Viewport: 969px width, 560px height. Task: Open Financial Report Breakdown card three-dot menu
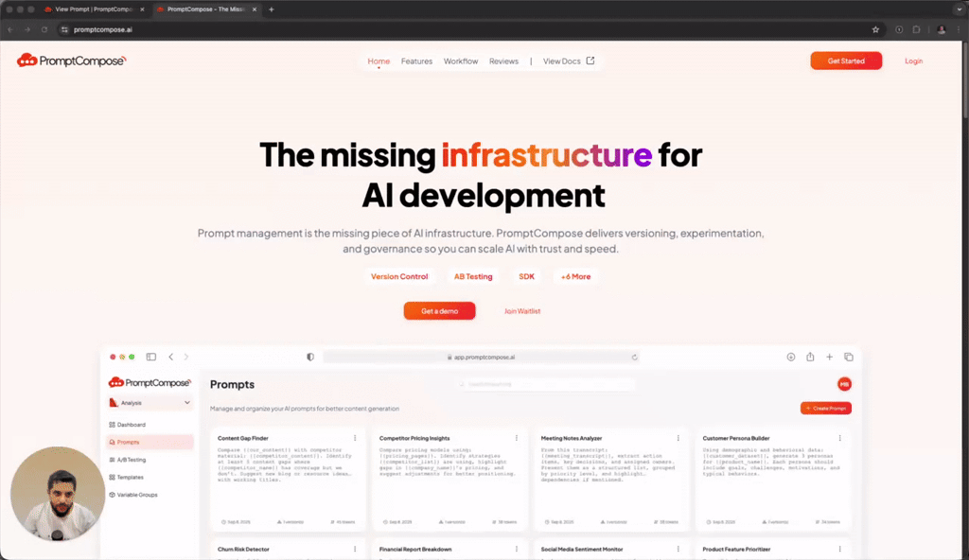(517, 549)
